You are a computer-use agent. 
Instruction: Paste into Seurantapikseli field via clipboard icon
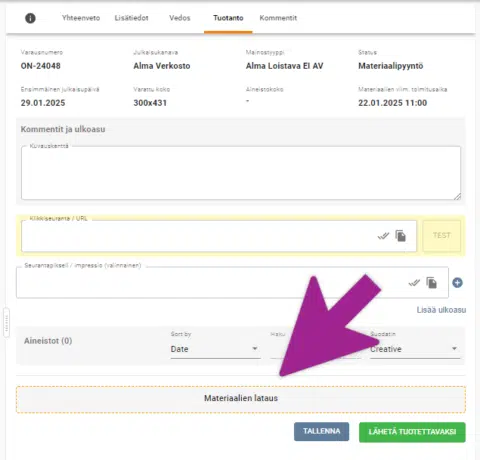[x=432, y=283]
